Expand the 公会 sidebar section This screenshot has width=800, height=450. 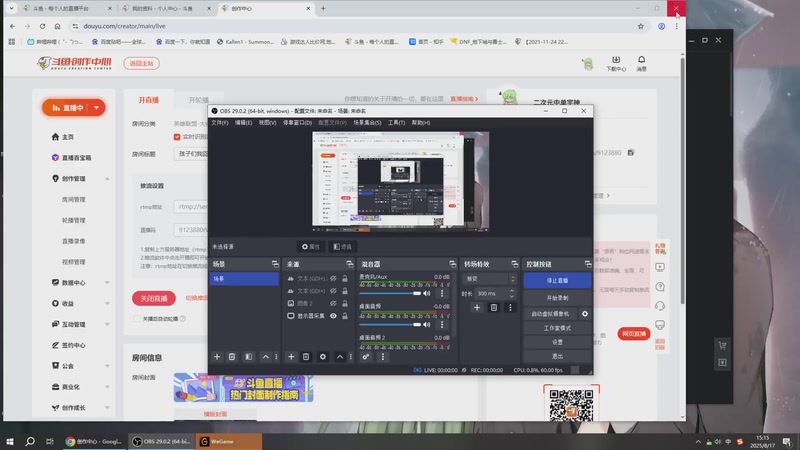point(107,366)
